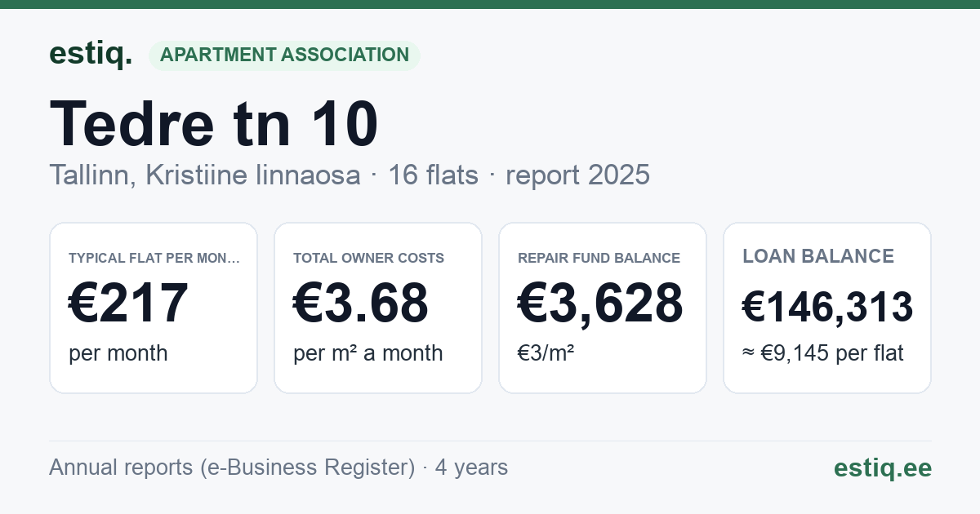This screenshot has height=514, width=980.
Task: Click the Tedre tn 10 heading
Action: point(214,124)
